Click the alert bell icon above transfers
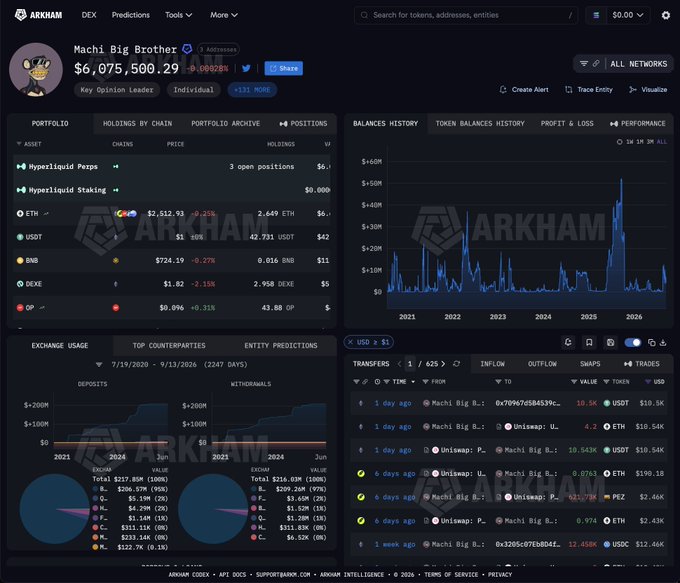The image size is (680, 583). 568,342
